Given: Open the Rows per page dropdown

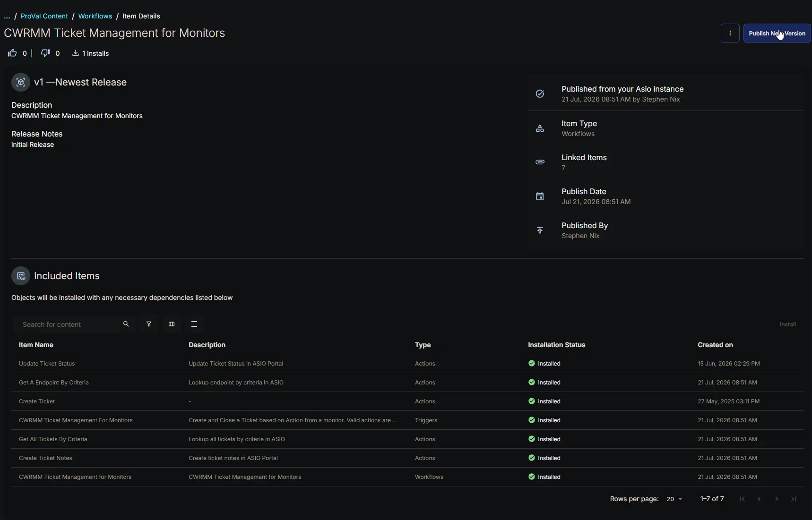Looking at the screenshot, I should [674, 499].
